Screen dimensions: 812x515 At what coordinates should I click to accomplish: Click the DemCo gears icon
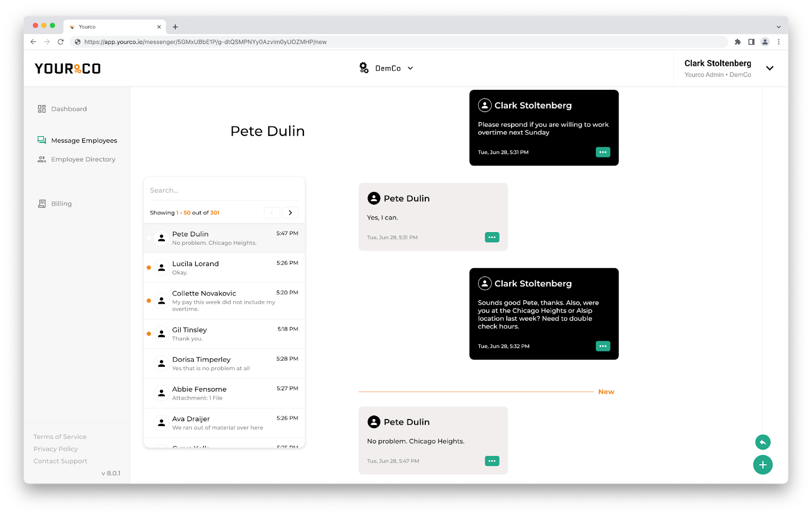[364, 68]
